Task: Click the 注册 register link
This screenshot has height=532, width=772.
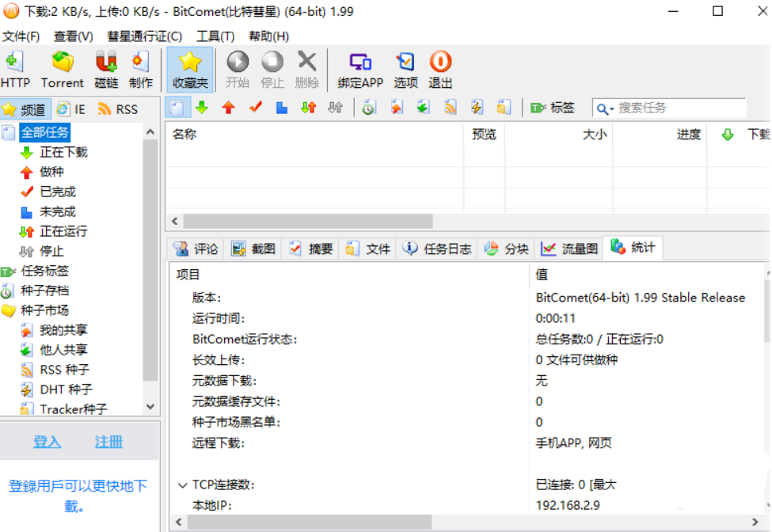Action: [108, 442]
